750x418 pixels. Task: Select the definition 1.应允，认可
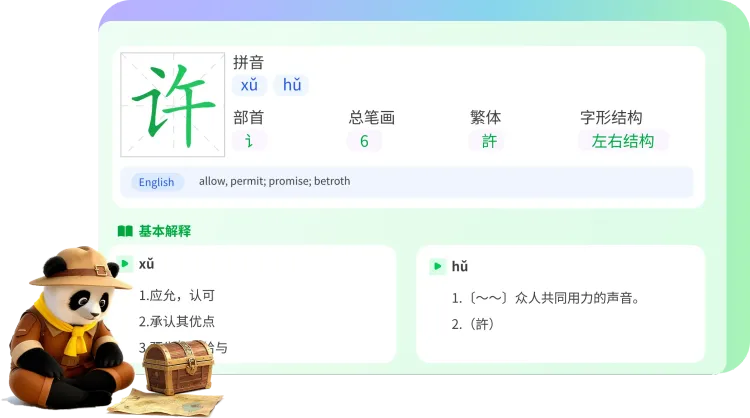click(x=176, y=296)
